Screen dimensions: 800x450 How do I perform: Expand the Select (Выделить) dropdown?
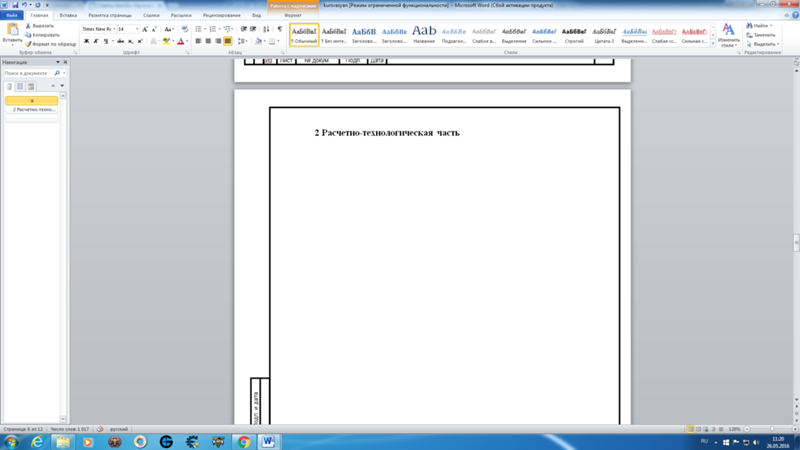(x=765, y=44)
